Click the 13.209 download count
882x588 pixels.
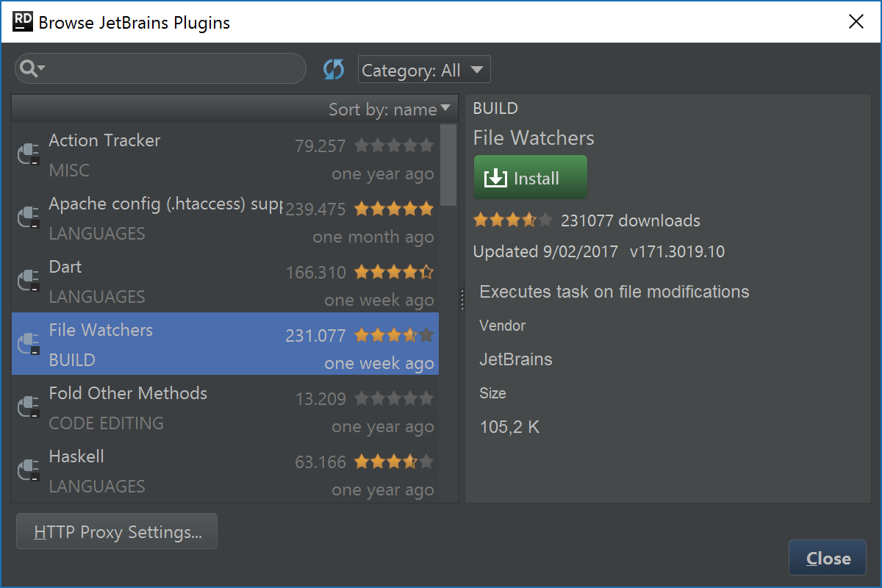tap(320, 399)
